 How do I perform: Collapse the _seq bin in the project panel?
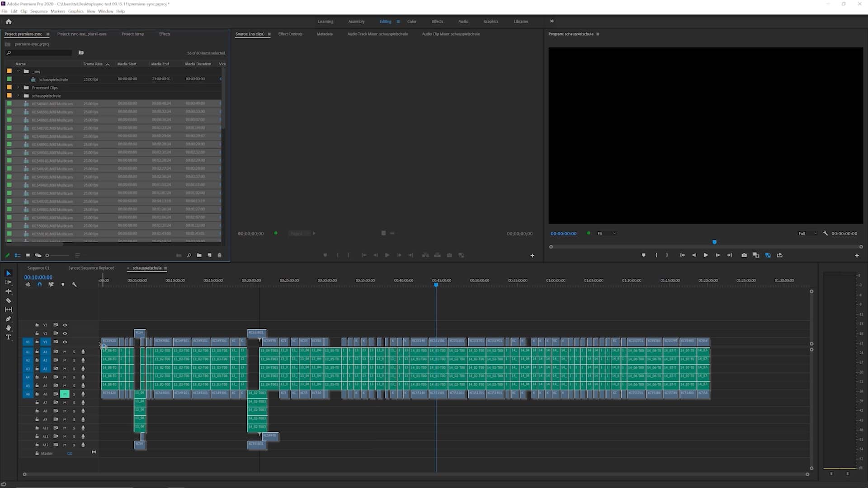coord(18,71)
